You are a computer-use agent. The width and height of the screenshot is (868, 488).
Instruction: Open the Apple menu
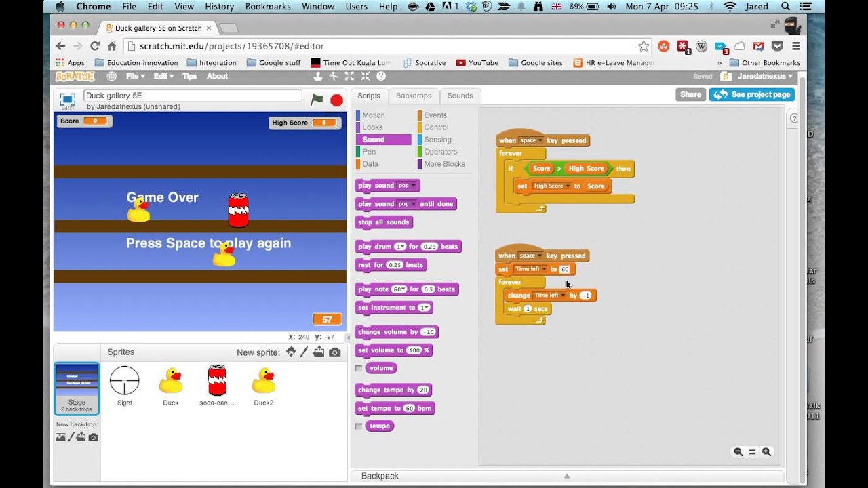(x=60, y=7)
